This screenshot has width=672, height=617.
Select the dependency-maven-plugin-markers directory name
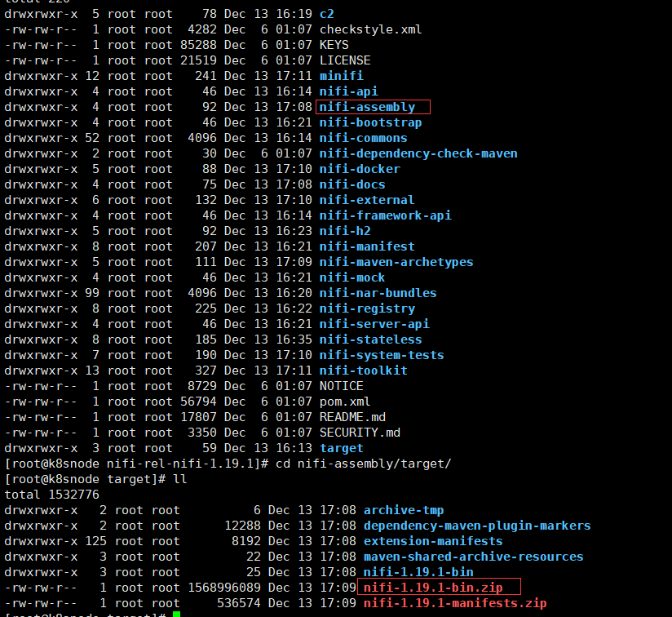[x=477, y=526]
